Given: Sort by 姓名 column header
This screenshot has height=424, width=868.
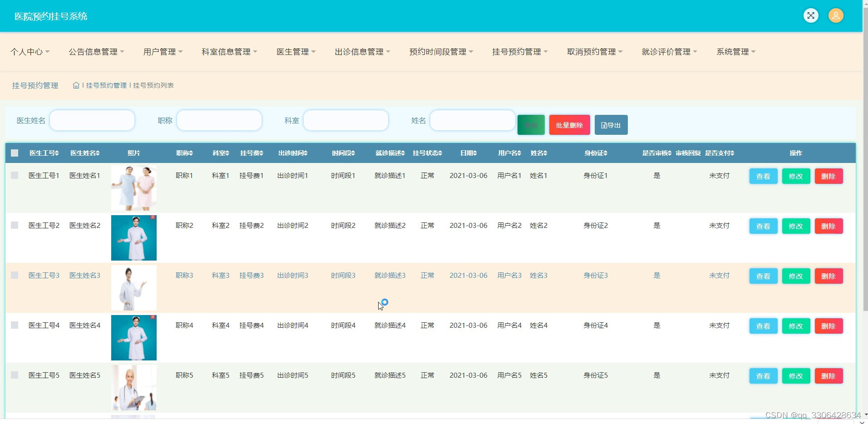Looking at the screenshot, I should [539, 153].
